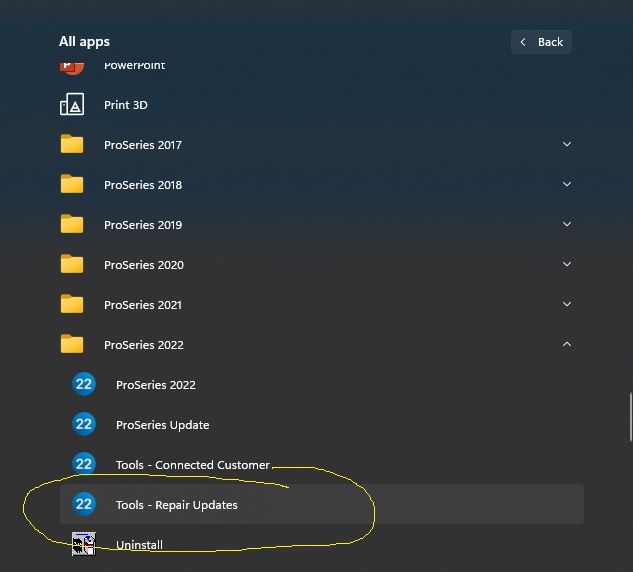Click the ProSeries 2018 folder label
This screenshot has width=633, height=572.
click(143, 185)
